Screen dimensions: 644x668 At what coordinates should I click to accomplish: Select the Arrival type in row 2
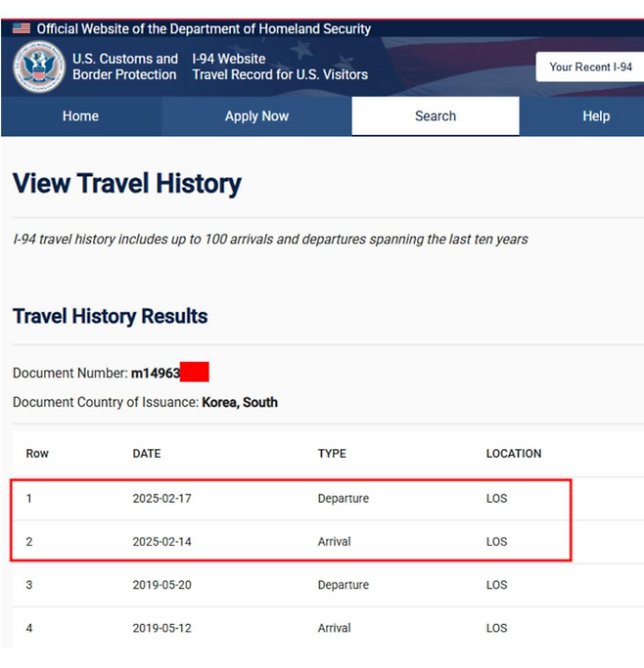[x=335, y=542]
